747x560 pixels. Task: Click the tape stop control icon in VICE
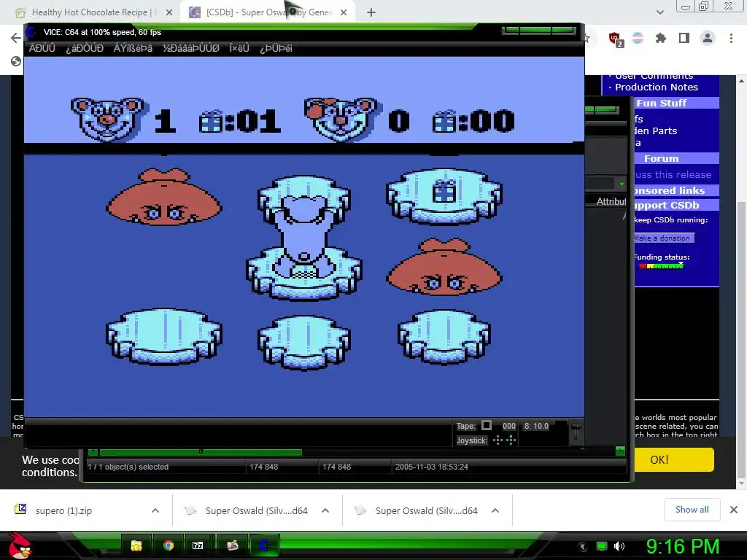tap(487, 425)
